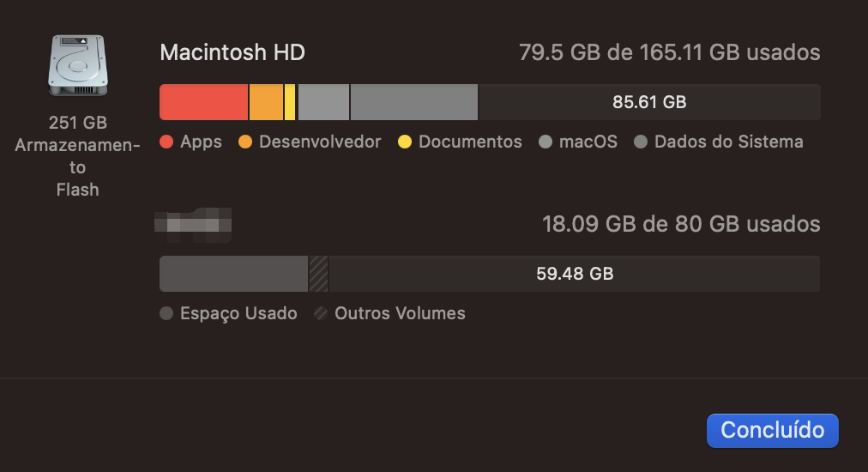Click the 85.61 GB free space area
868x472 pixels.
[x=648, y=102]
